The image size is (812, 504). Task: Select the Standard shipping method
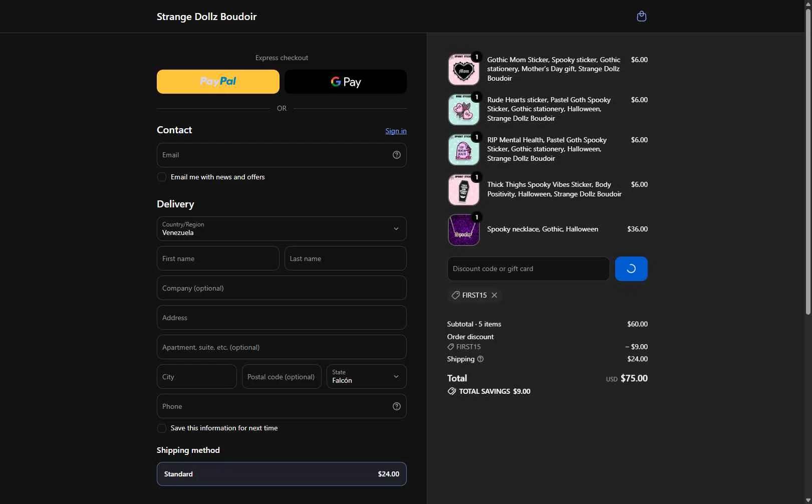(x=282, y=474)
